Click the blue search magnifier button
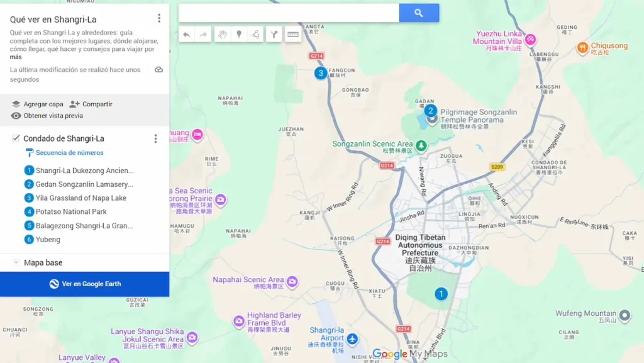This screenshot has height=363, width=644. 419,13
